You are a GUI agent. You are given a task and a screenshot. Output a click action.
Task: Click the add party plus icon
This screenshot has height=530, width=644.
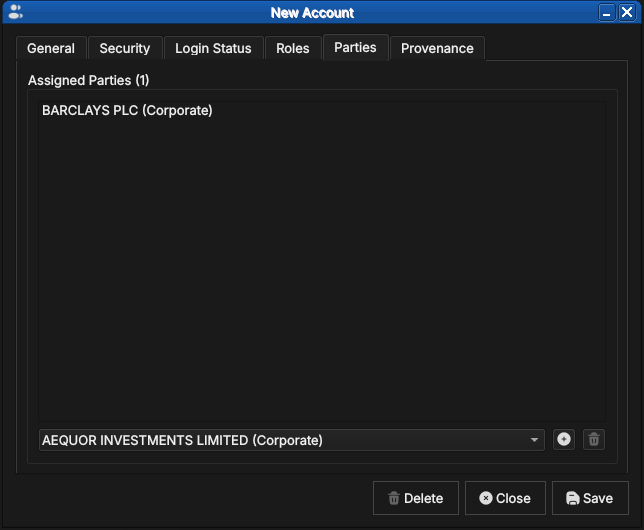564,440
